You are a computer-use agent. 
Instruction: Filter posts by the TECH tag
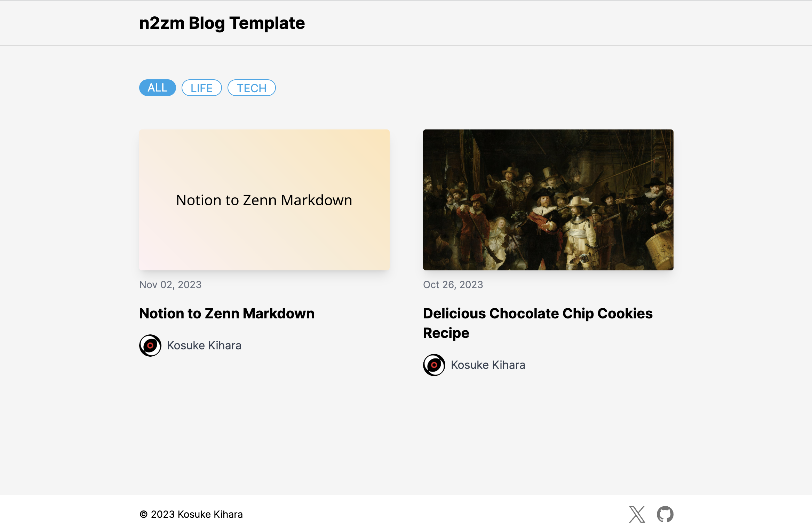252,88
